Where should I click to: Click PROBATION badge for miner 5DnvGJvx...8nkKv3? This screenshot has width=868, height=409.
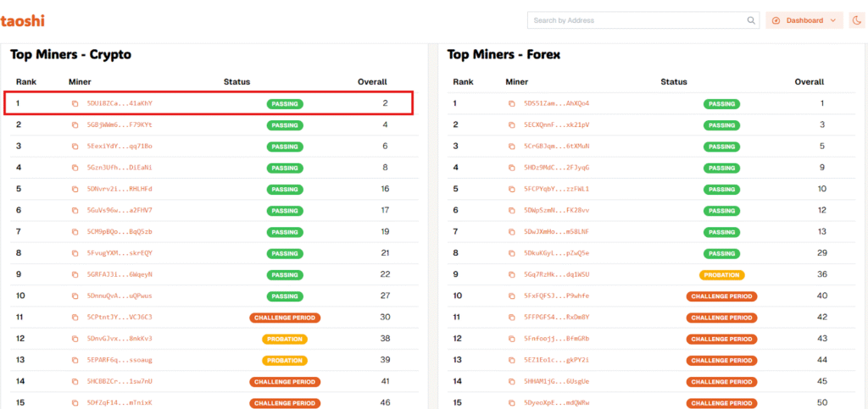(x=285, y=339)
